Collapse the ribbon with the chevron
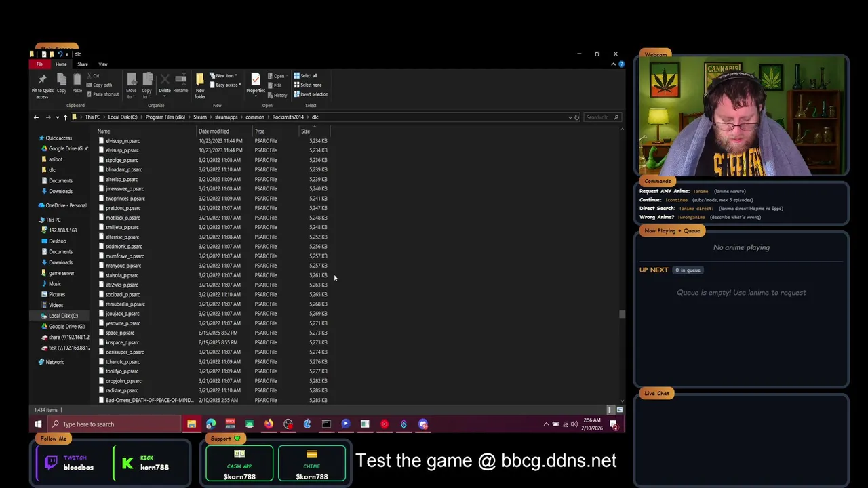Image resolution: width=868 pixels, height=488 pixels. [613, 64]
